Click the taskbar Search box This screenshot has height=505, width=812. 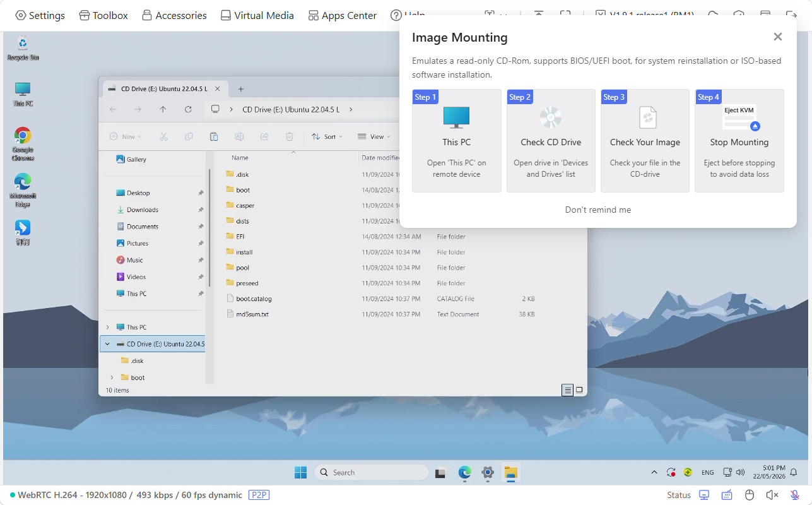(x=371, y=472)
